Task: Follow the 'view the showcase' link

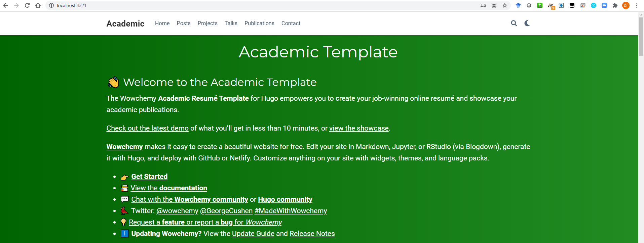Action: (x=359, y=128)
